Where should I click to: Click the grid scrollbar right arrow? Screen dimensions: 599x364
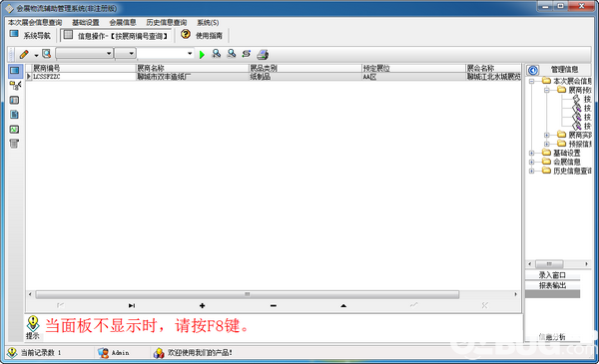point(515,294)
